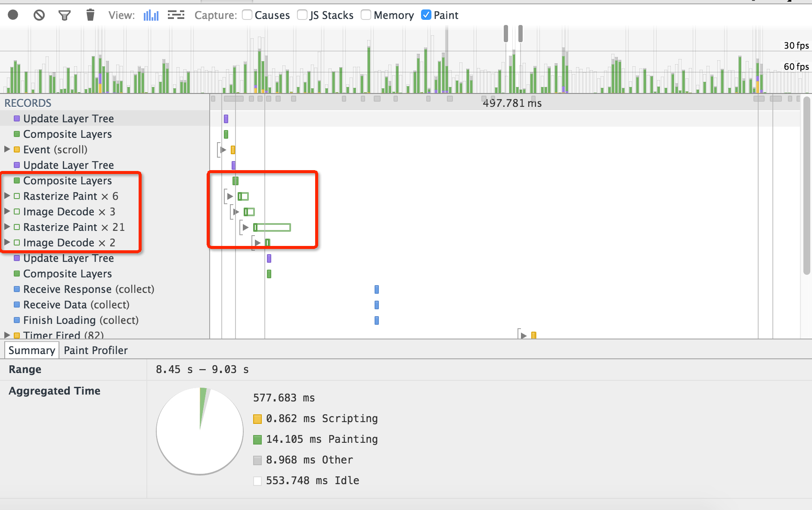Open the Paint Profiler tab
This screenshot has width=812, height=510.
(96, 350)
